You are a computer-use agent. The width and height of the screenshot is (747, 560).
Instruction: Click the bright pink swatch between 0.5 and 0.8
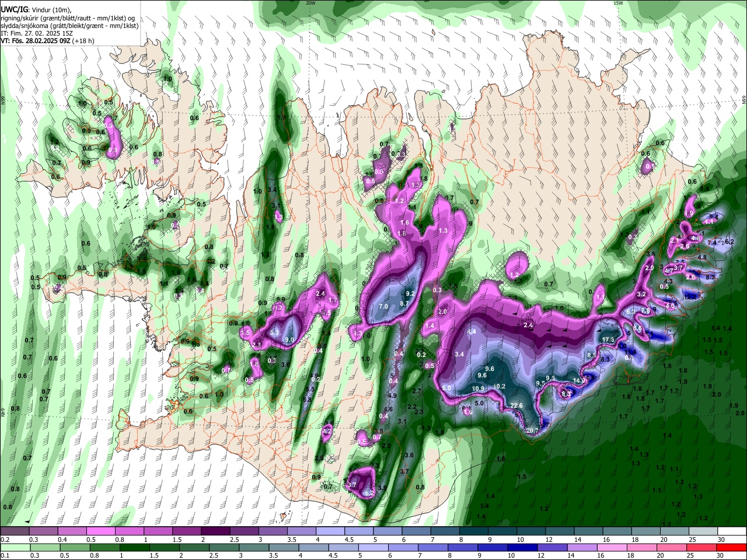point(100,531)
